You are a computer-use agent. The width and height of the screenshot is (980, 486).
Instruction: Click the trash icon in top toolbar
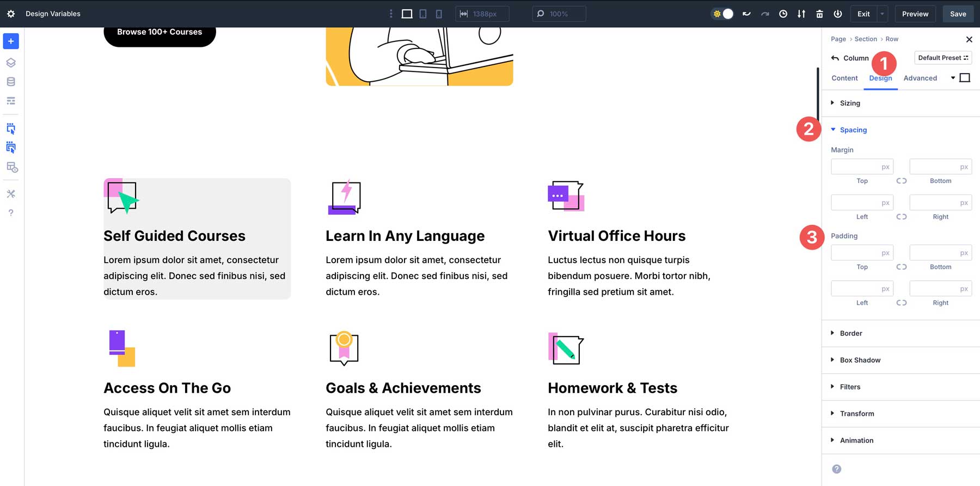[819, 14]
